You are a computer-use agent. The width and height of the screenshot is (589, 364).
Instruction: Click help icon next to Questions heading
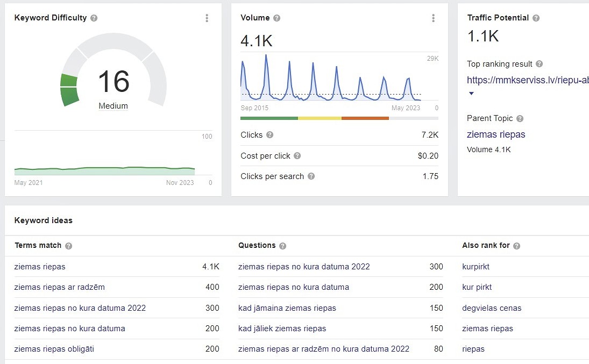[x=283, y=246]
